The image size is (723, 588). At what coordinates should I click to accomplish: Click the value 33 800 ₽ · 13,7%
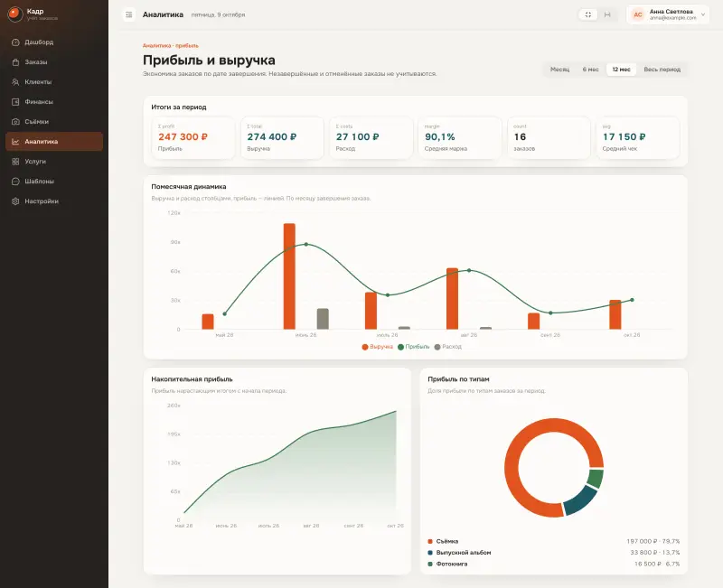click(x=654, y=553)
